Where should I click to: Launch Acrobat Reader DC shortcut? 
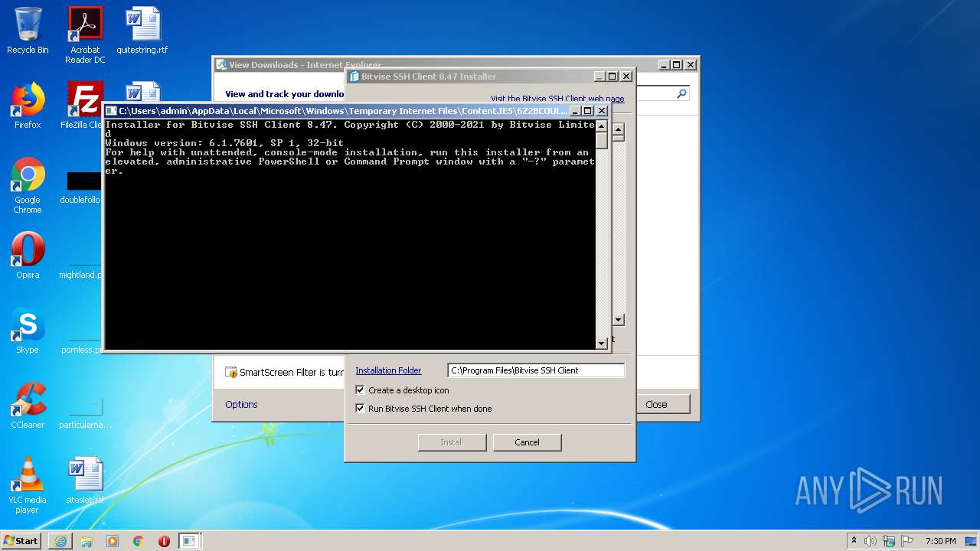(x=85, y=35)
